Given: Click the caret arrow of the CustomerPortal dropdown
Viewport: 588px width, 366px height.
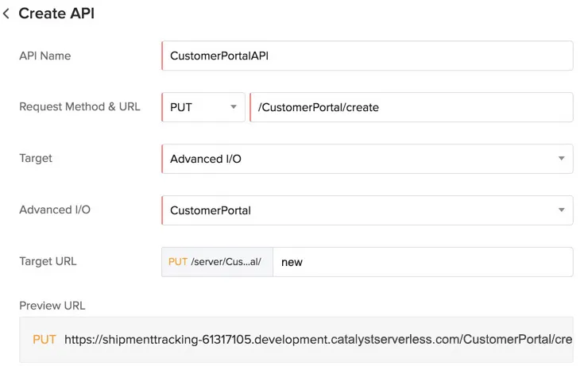Looking at the screenshot, I should pyautogui.click(x=561, y=210).
